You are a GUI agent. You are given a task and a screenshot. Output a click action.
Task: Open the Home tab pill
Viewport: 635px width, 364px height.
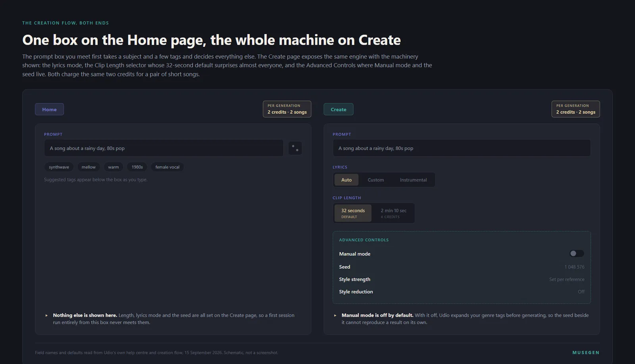[x=49, y=109]
